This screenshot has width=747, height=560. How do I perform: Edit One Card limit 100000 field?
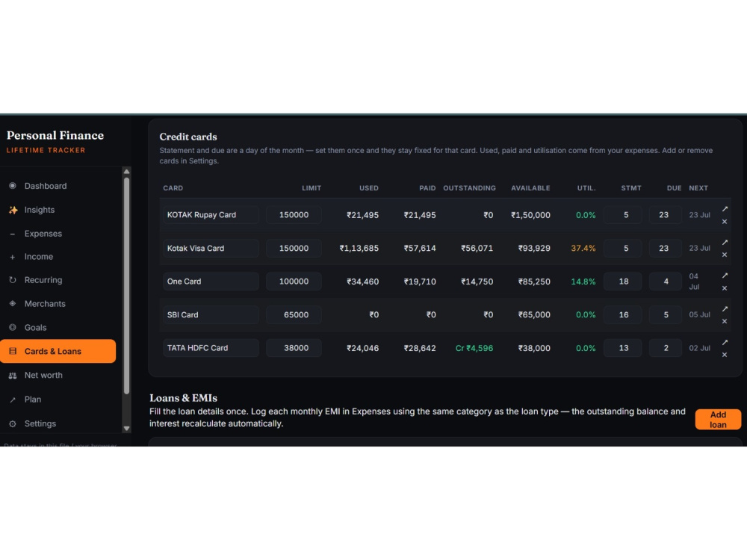tap(294, 281)
